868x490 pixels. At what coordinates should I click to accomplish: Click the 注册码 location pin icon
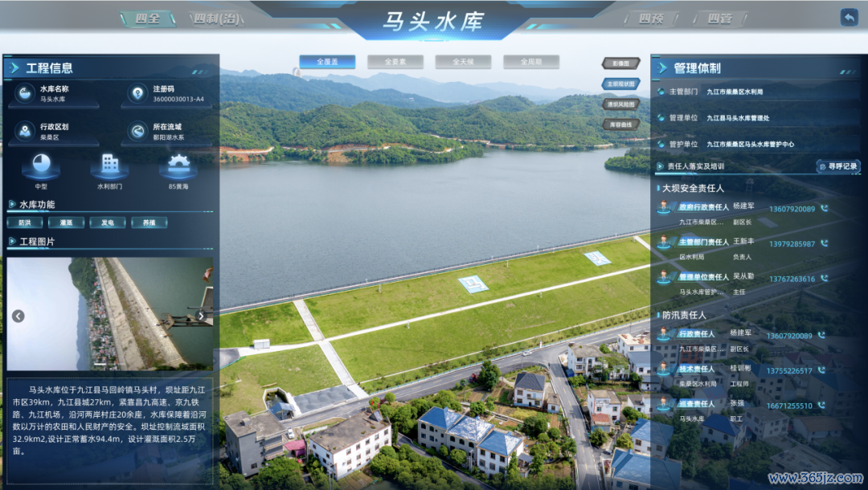(x=137, y=93)
